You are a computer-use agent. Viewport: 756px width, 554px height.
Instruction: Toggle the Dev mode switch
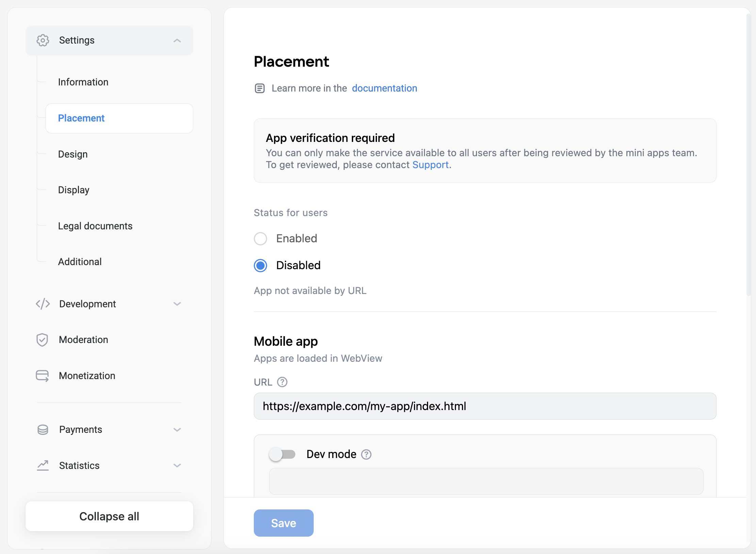[282, 454]
